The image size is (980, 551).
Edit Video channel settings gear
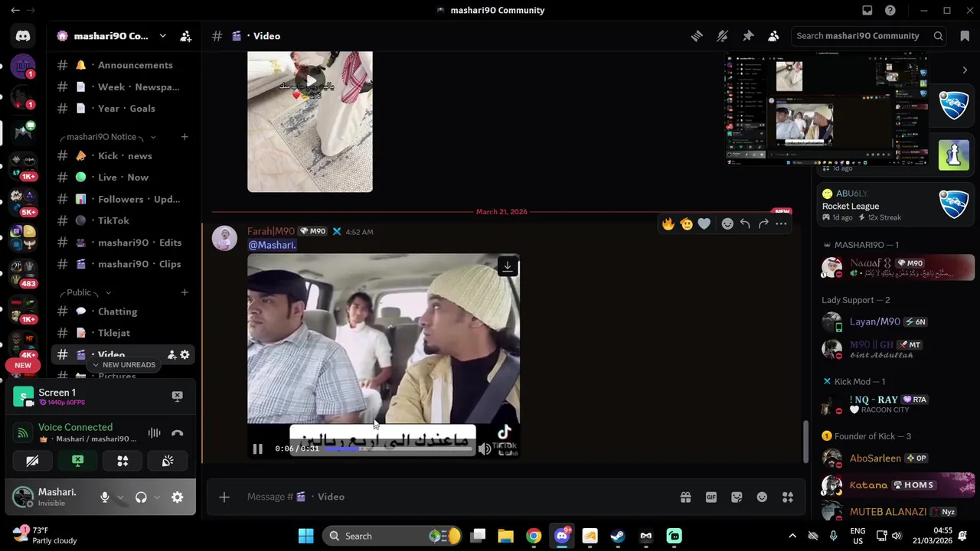pos(185,355)
